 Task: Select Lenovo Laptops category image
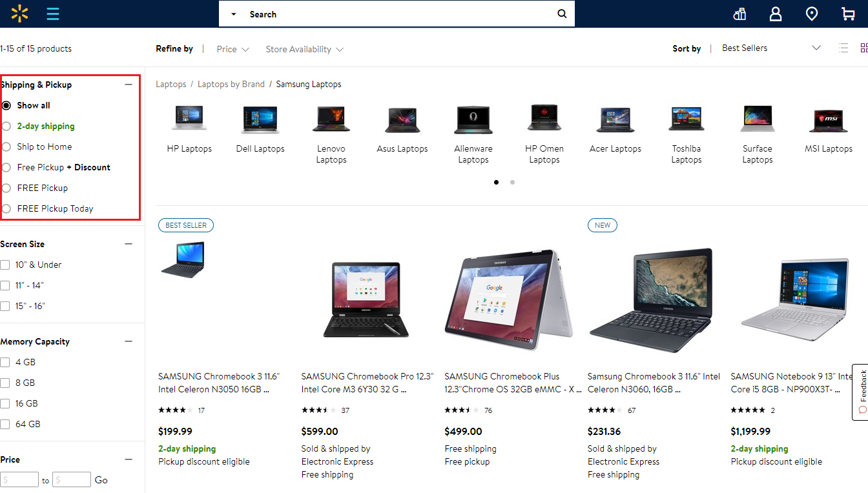click(x=331, y=119)
